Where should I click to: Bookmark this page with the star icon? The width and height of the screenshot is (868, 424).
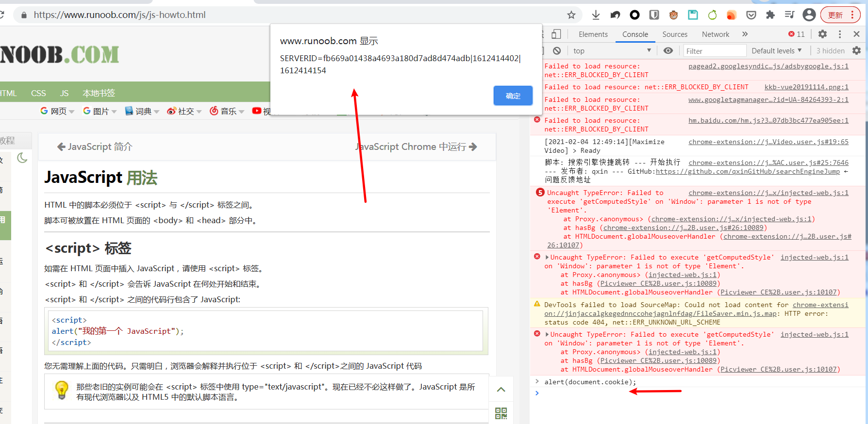click(x=571, y=15)
